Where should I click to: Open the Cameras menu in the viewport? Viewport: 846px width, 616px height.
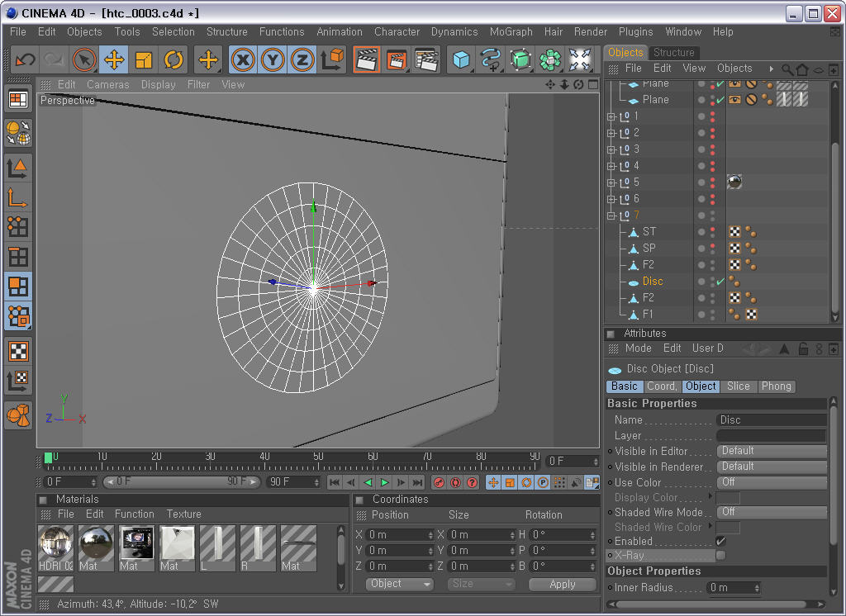click(108, 85)
